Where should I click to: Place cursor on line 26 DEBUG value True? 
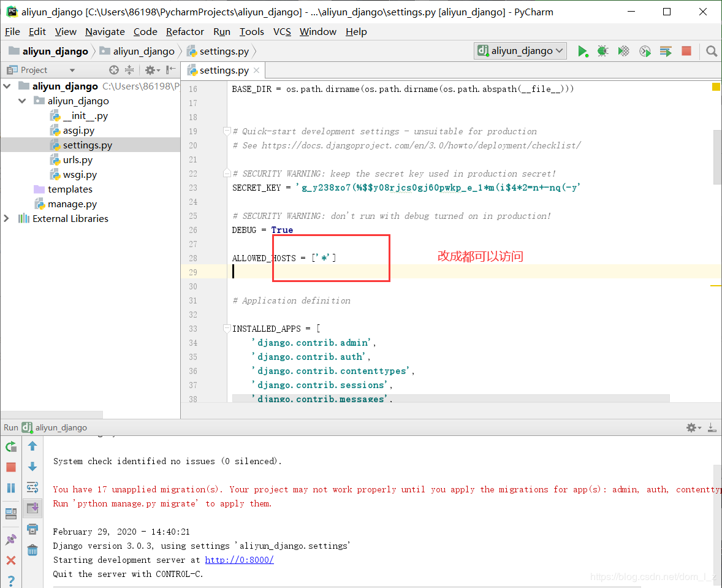(282, 230)
